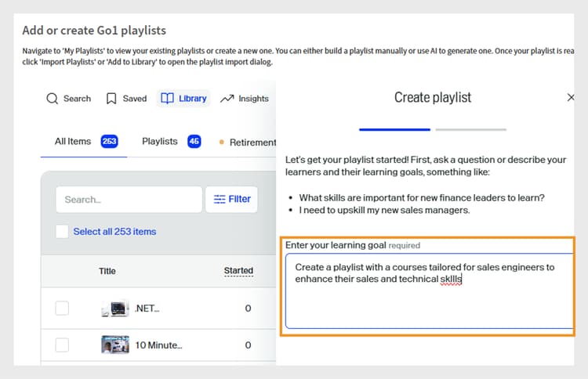588x379 pixels.
Task: Click the Add or create Go1 playlists heading
Action: tap(94, 31)
